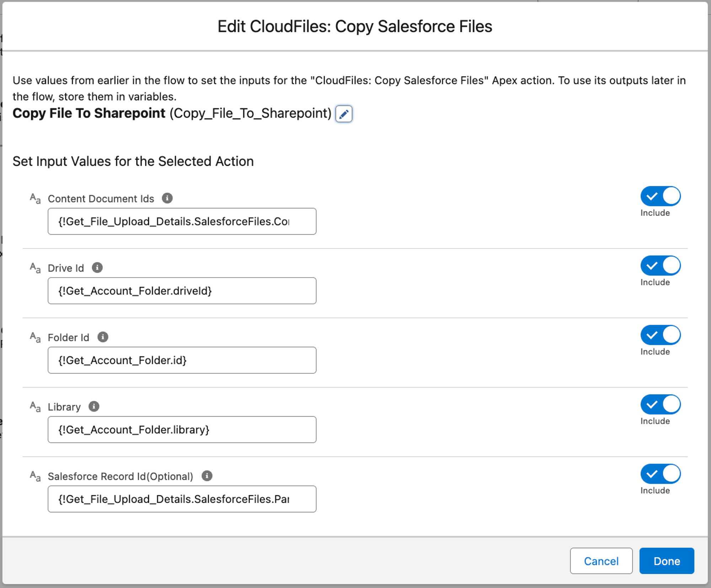The height and width of the screenshot is (588, 711).
Task: Click the 'Edit CloudFiles: Copy Salesforce Files' title
Action: (355, 26)
